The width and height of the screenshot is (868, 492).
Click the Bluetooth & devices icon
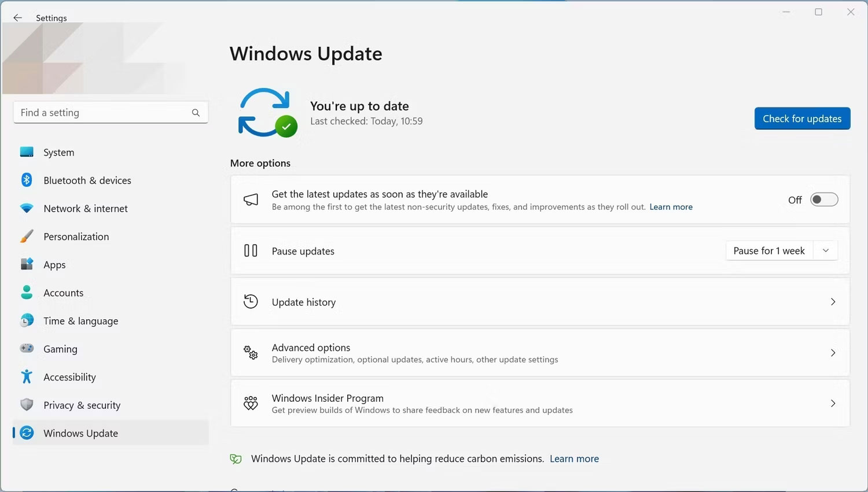[27, 180]
